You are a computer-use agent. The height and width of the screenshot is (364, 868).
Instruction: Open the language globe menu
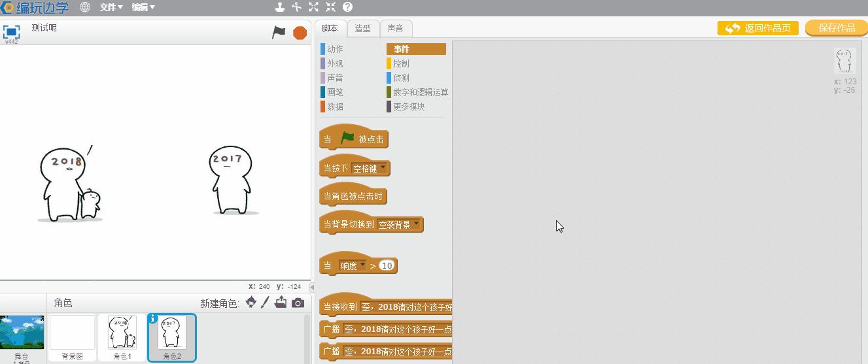point(85,7)
